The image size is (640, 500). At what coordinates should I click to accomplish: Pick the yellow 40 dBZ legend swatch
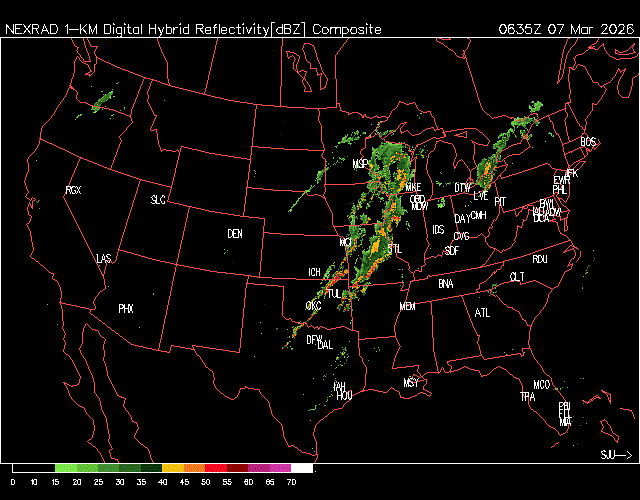coord(172,468)
